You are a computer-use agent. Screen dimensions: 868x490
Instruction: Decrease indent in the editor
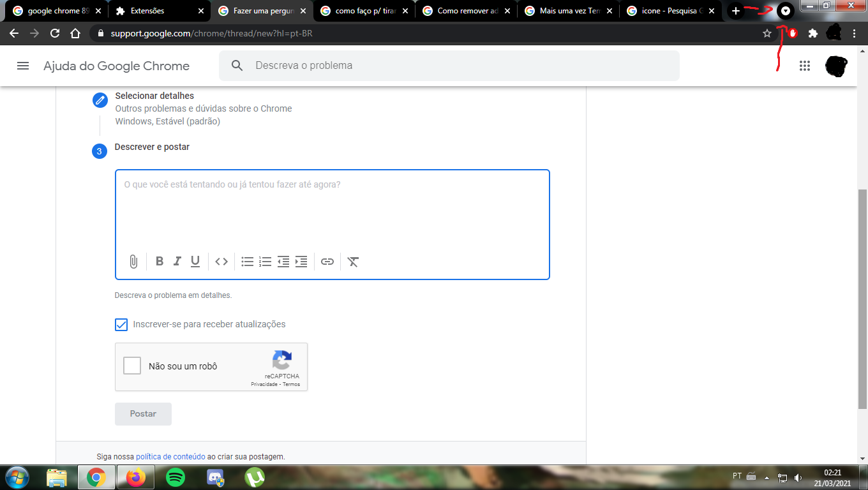283,261
